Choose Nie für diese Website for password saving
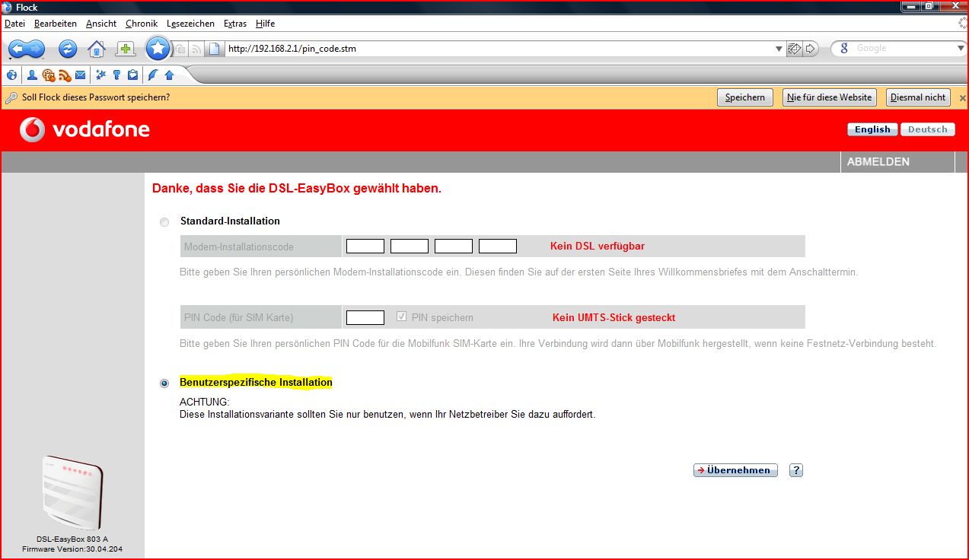 (x=829, y=97)
